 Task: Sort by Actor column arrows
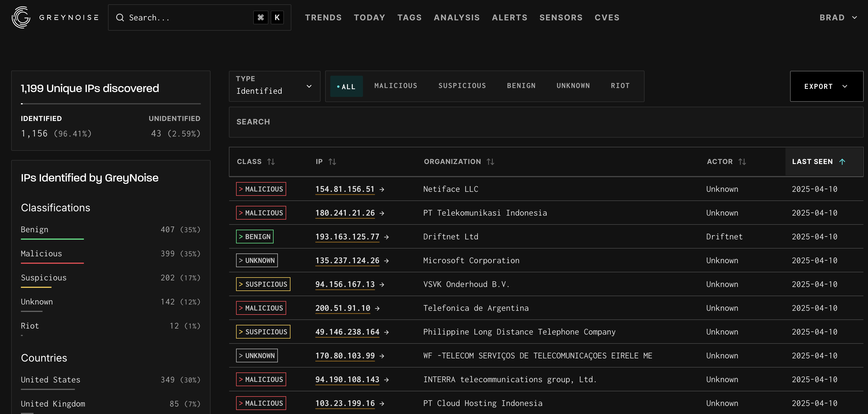pyautogui.click(x=742, y=162)
